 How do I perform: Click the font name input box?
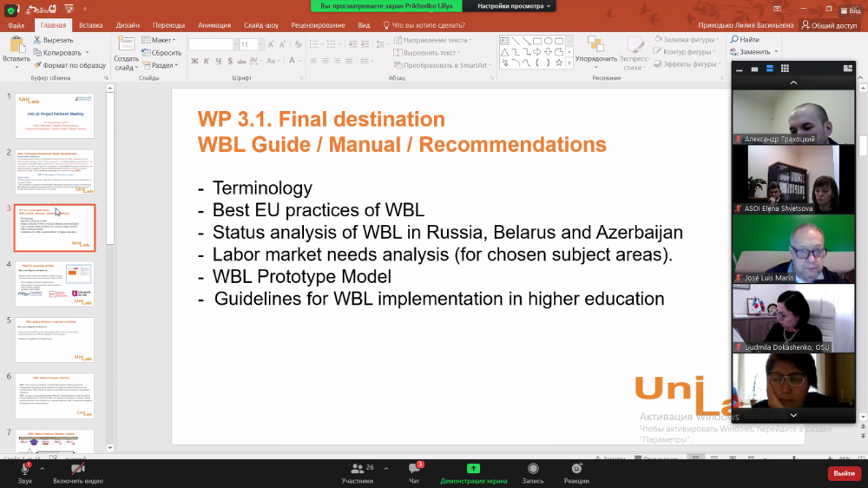click(210, 44)
